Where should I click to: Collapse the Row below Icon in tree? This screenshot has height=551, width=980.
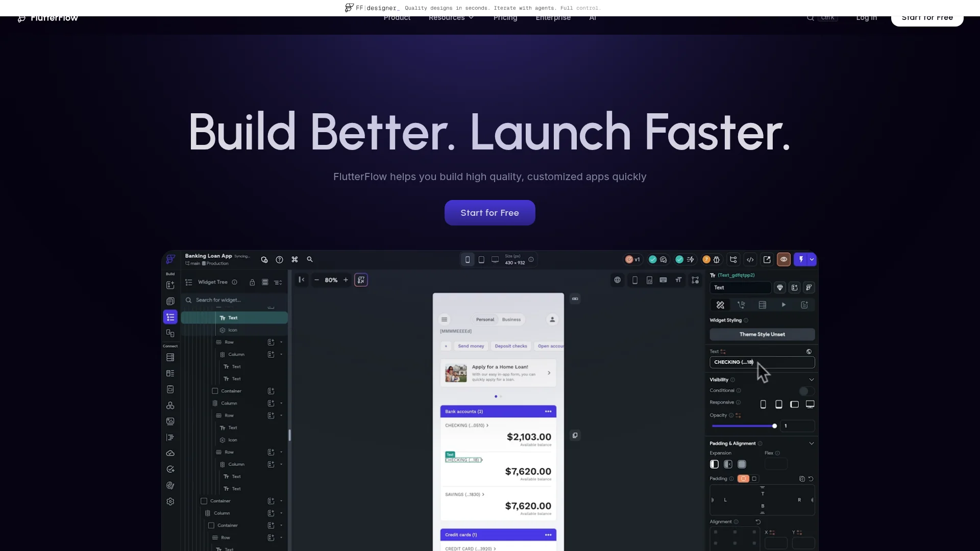(281, 342)
